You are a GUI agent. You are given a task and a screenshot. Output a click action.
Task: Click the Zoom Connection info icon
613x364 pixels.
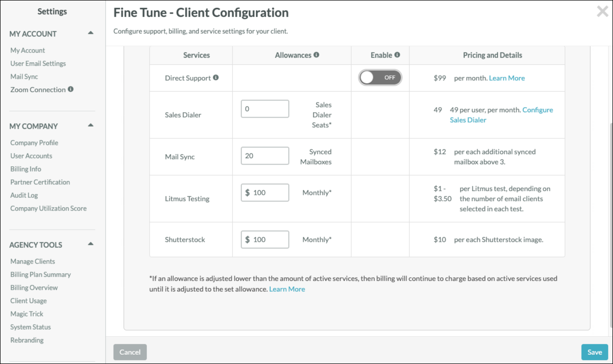[71, 89]
